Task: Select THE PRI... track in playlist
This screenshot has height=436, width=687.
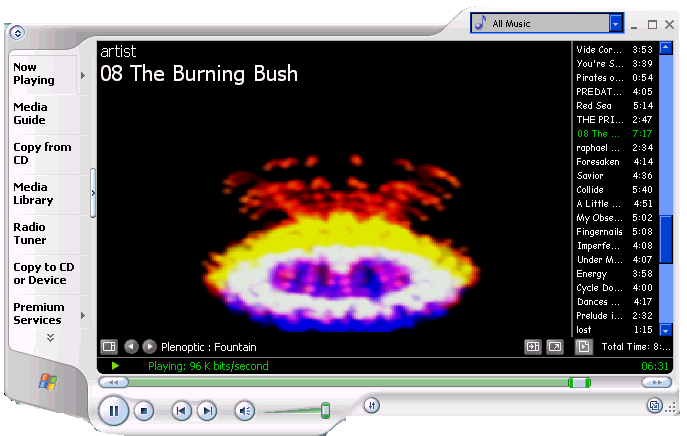Action: pos(615,120)
